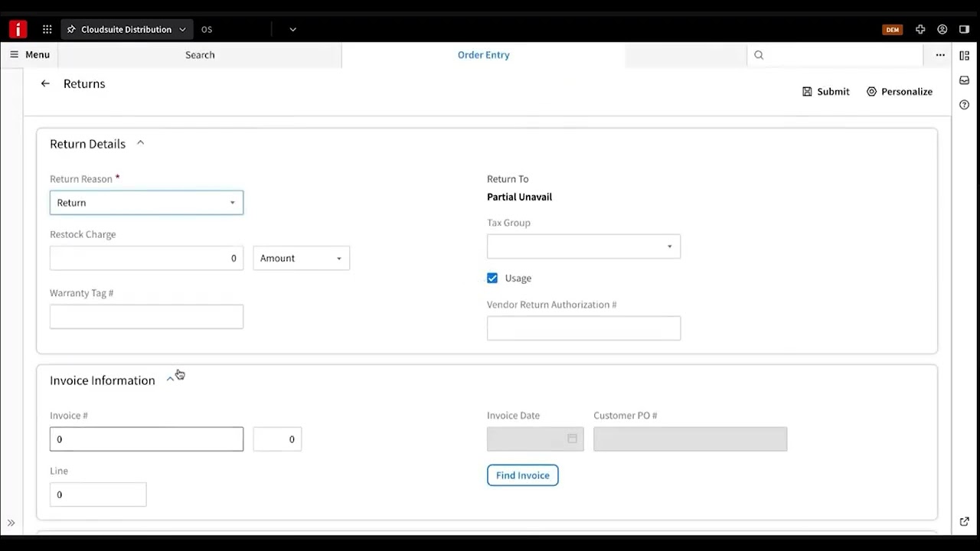The image size is (980, 551).
Task: Open the hamburger Menu button
Action: tap(30, 54)
